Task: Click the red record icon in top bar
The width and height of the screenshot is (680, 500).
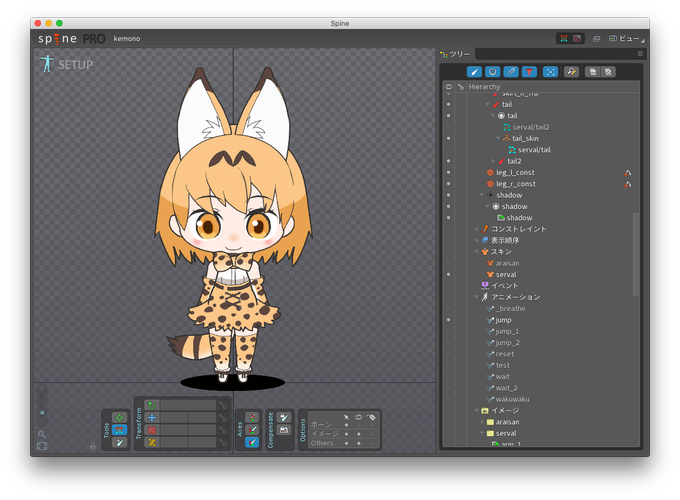Action: (577, 39)
